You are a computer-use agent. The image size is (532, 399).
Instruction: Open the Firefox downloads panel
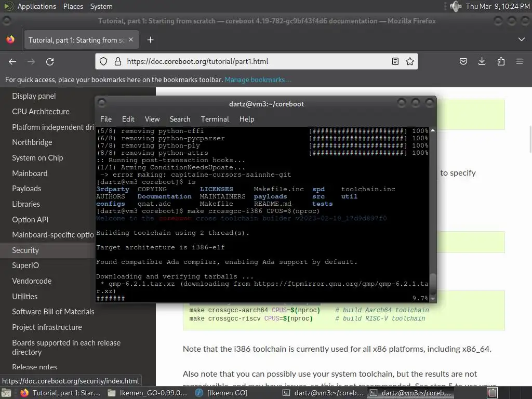click(482, 61)
